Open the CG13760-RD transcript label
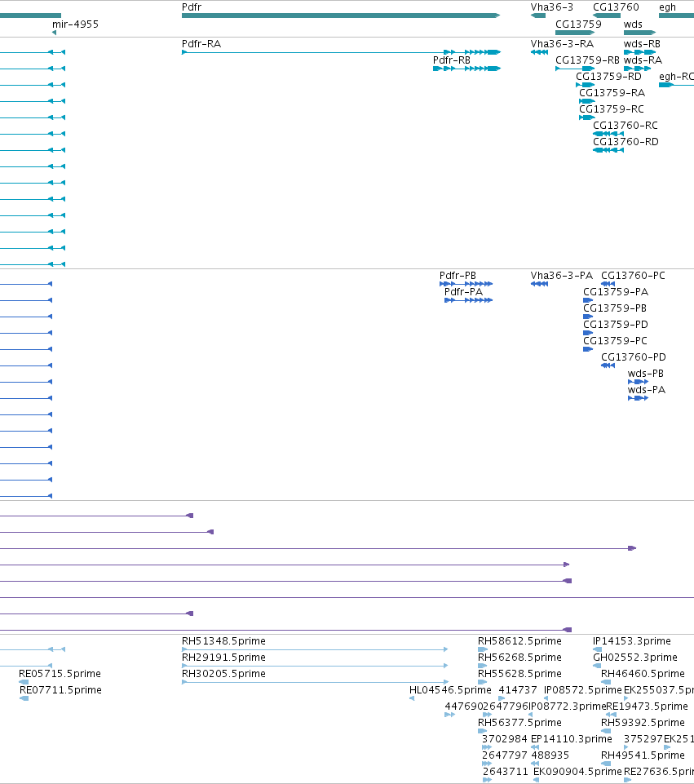Viewport: 694px width, 784px height. (x=625, y=142)
